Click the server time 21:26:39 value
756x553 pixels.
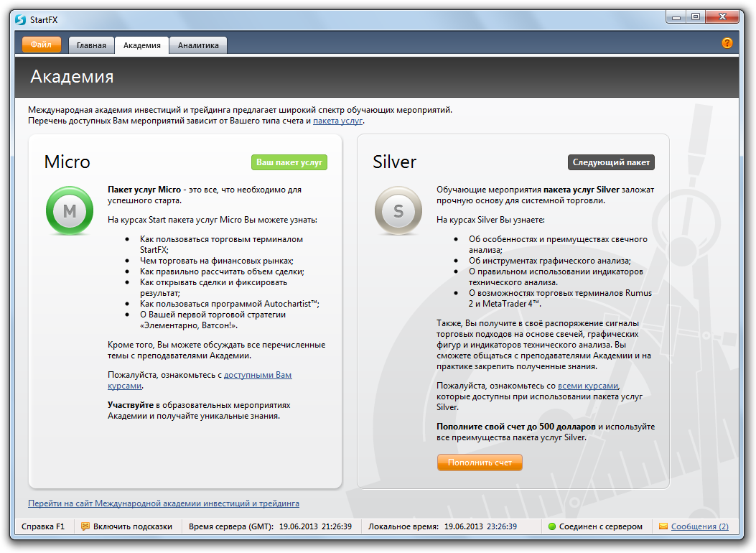[x=337, y=526]
